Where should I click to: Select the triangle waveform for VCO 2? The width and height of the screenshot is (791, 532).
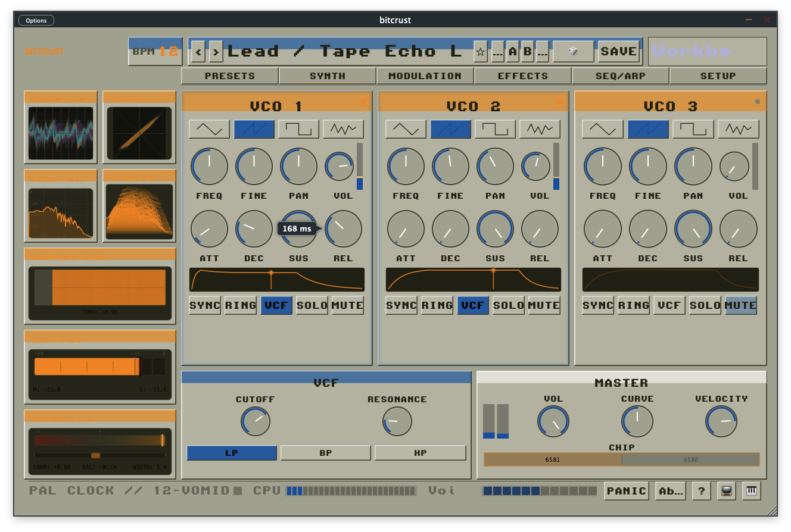pos(406,129)
